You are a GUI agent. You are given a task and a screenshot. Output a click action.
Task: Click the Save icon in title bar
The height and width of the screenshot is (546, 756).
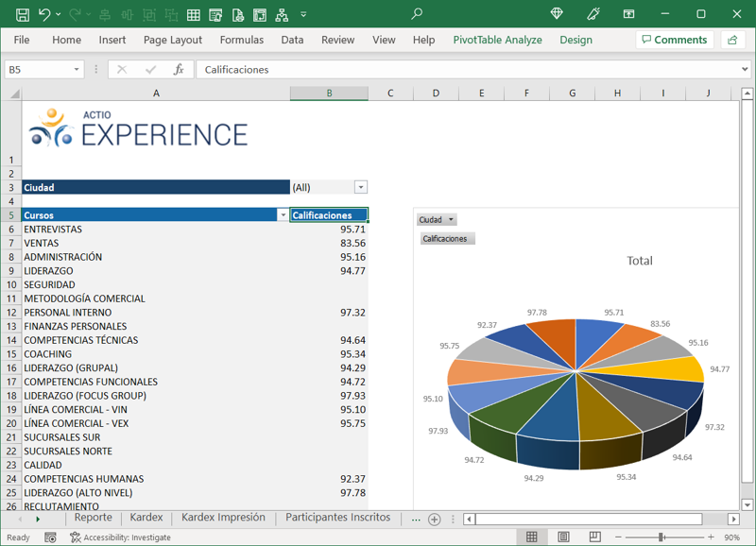(23, 14)
